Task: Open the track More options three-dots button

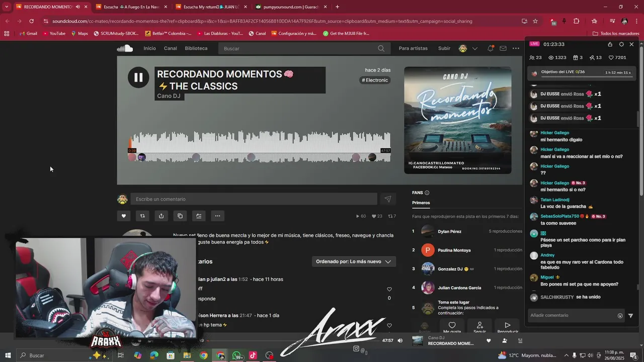Action: click(217, 216)
